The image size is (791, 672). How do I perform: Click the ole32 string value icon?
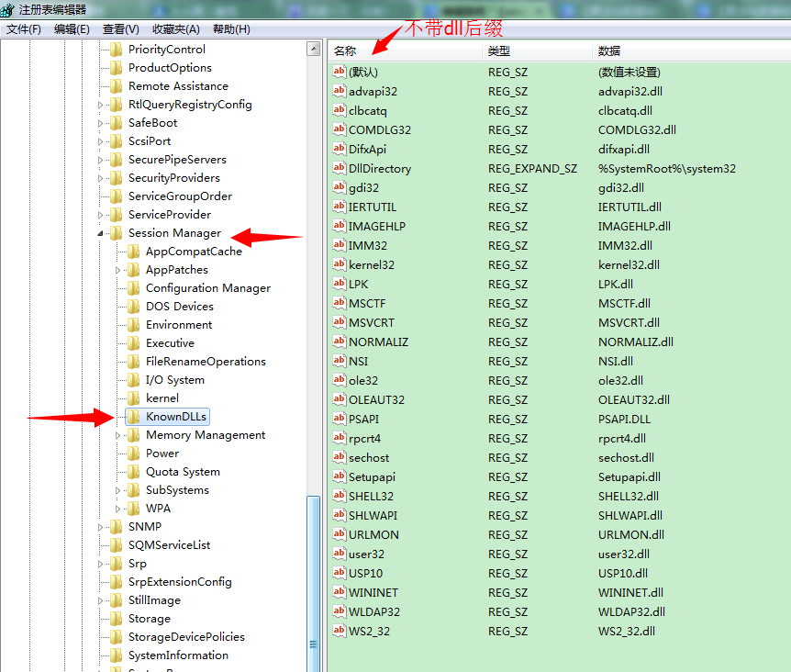(x=339, y=380)
